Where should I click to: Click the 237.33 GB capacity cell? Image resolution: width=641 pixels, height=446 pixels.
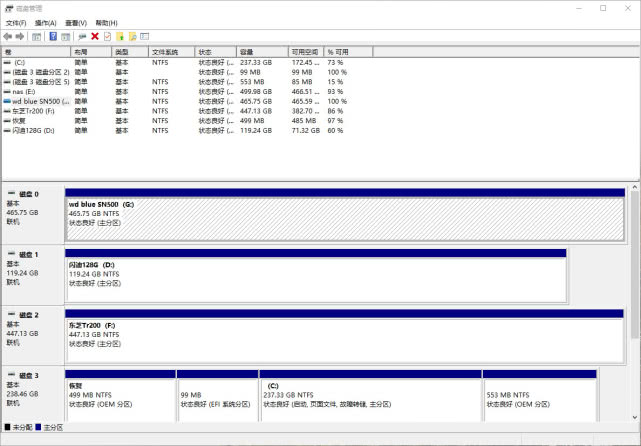(256, 63)
